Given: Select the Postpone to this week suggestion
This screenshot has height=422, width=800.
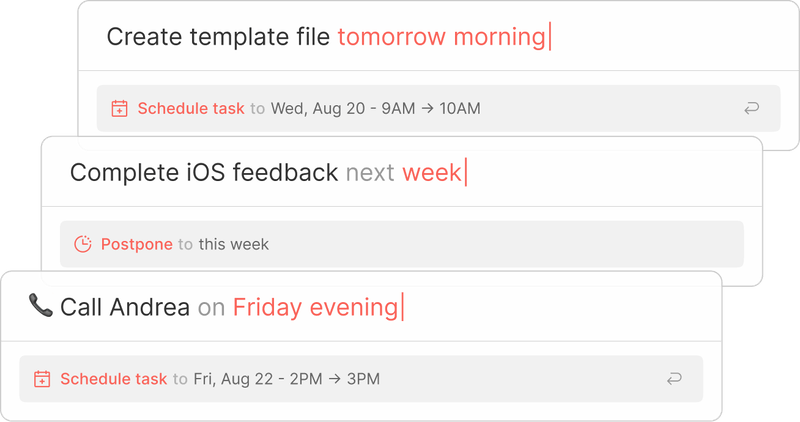Looking at the screenshot, I should [x=402, y=244].
